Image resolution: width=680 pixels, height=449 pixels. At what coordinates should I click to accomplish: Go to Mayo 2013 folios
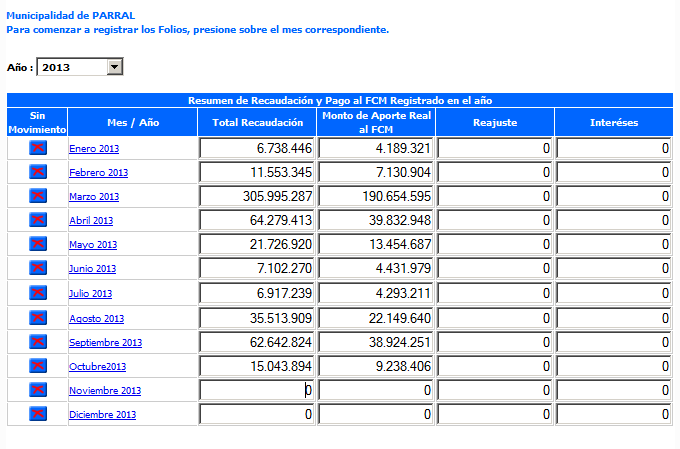click(x=93, y=244)
